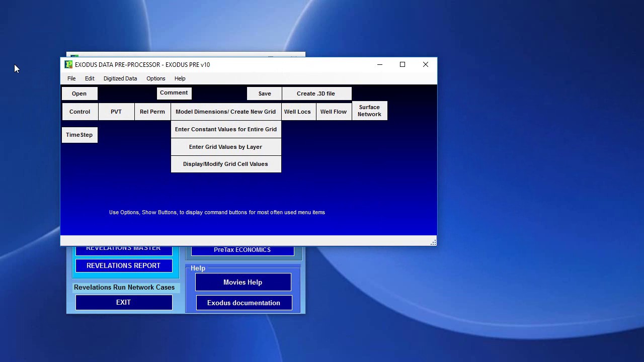Click the Comment button
The height and width of the screenshot is (362, 644).
(174, 93)
